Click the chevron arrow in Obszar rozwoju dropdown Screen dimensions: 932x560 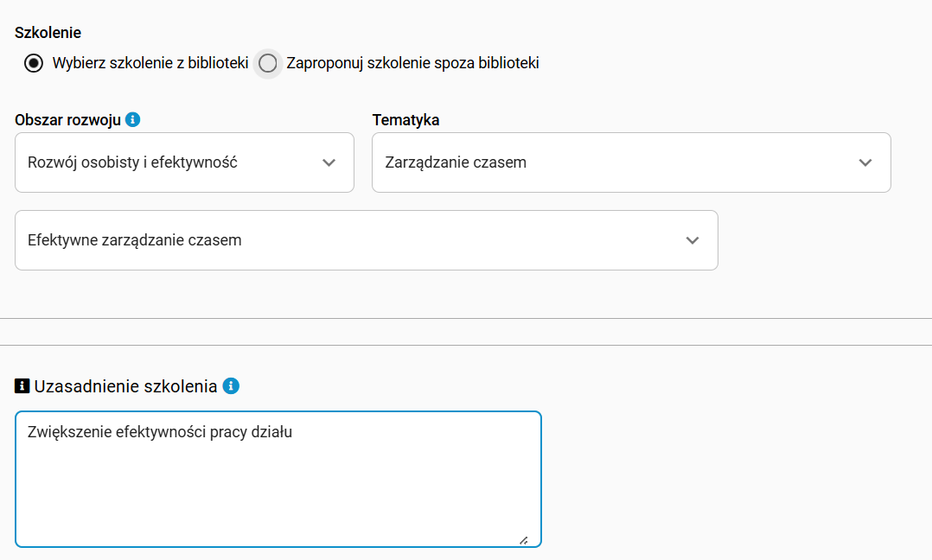click(x=329, y=162)
